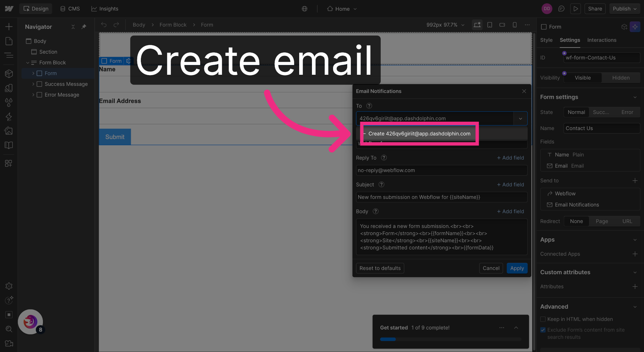Pin the Navigator panel
The width and height of the screenshot is (644, 352).
point(84,26)
